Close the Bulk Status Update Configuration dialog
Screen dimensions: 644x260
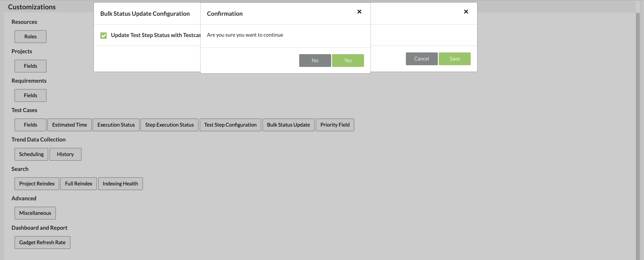coord(466,12)
